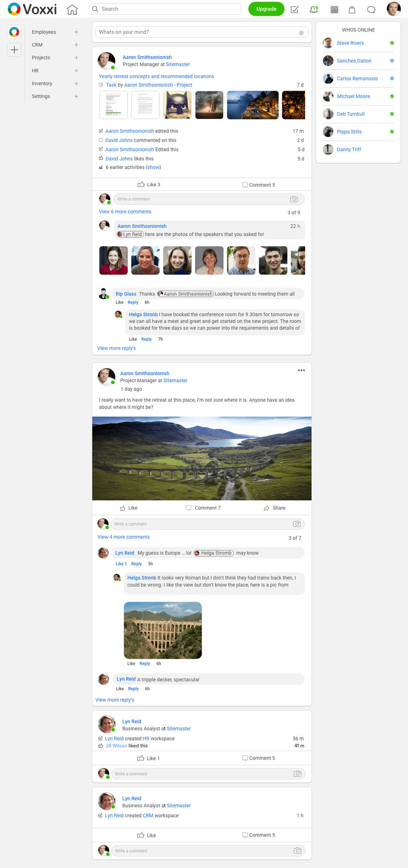Open Yearly retreat concepts task link
408x868 pixels.
click(156, 77)
